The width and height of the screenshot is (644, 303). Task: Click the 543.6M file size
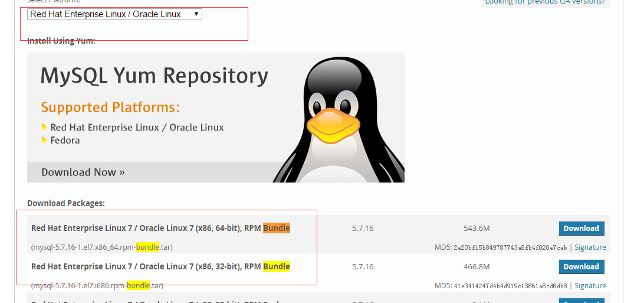click(x=477, y=228)
